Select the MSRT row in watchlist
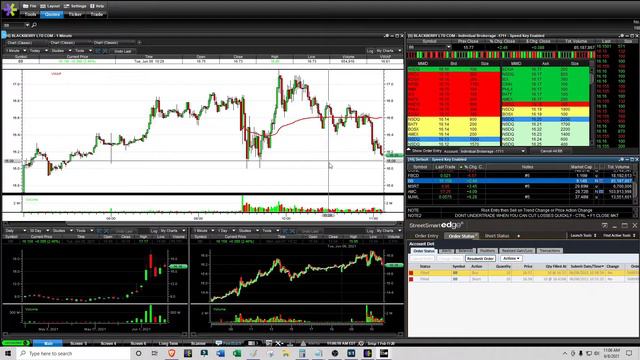This screenshot has height=360, width=640. click(520, 186)
